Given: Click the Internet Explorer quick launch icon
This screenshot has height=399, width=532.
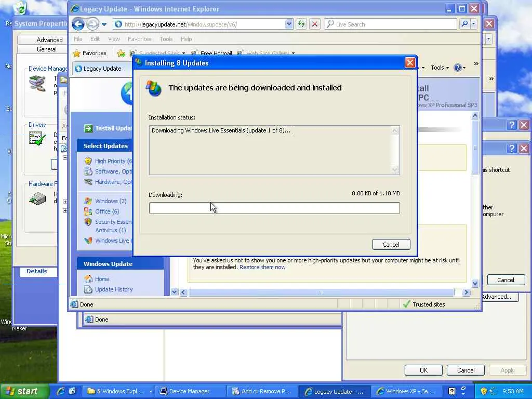Looking at the screenshot, I should 61,391.
